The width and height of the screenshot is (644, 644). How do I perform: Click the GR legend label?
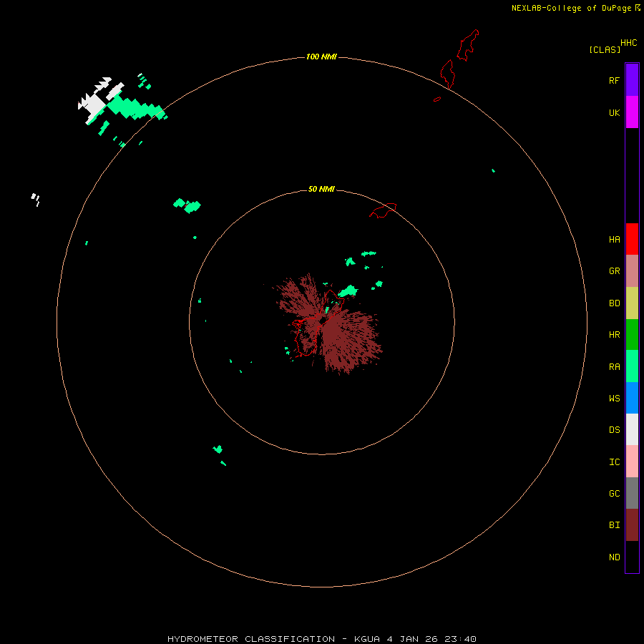pos(614,271)
